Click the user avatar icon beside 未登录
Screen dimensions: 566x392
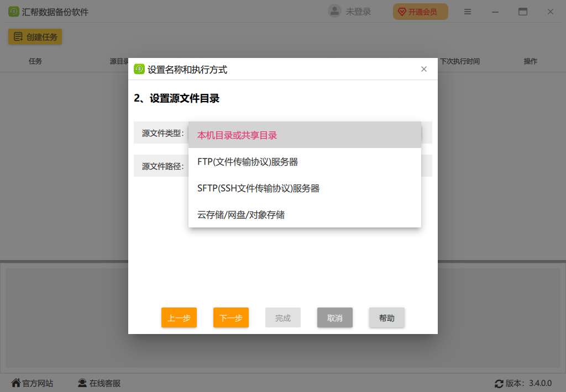click(334, 11)
